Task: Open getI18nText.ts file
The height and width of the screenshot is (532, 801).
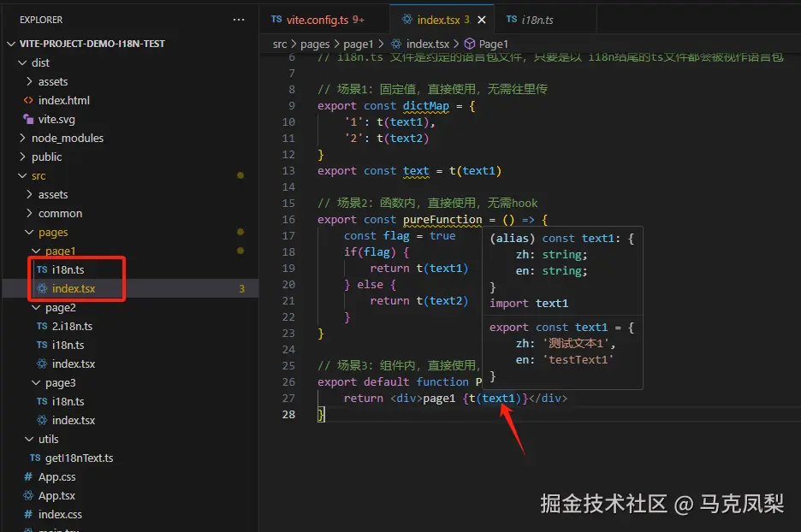Action: (80, 458)
